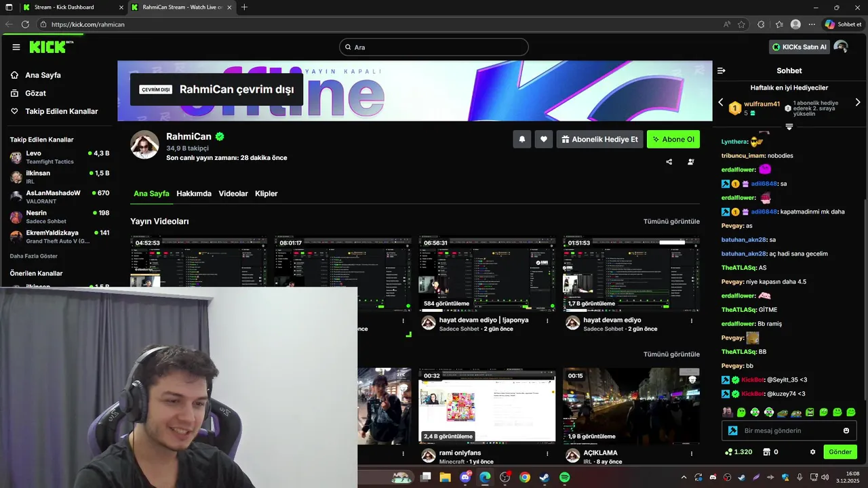Collapse the Sohbet chat panel

point(722,70)
